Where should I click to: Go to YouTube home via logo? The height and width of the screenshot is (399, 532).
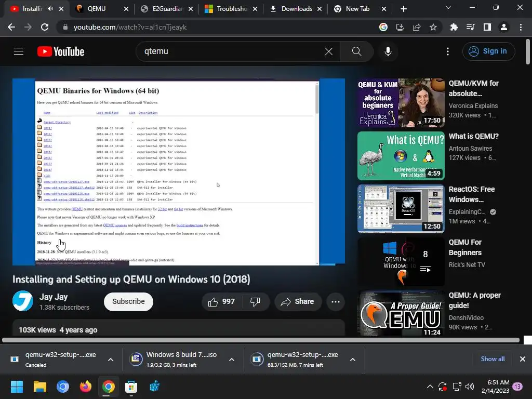[x=61, y=51]
